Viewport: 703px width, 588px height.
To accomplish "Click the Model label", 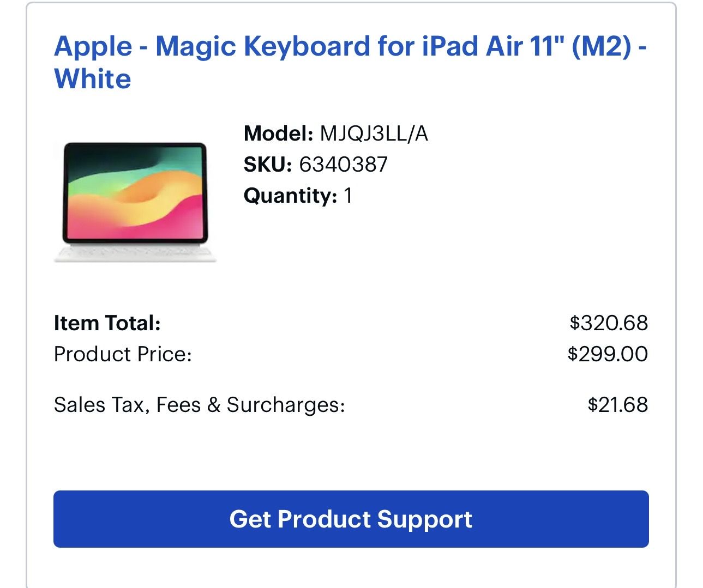I will pyautogui.click(x=278, y=134).
